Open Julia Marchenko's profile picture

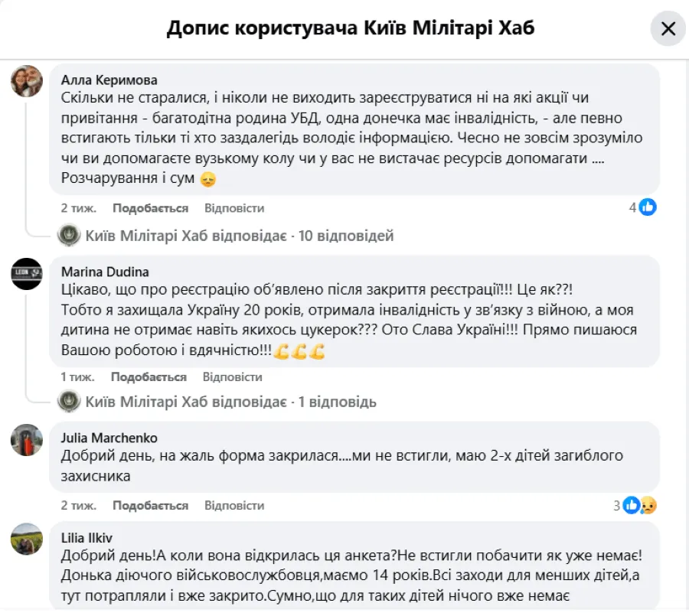[x=27, y=441]
